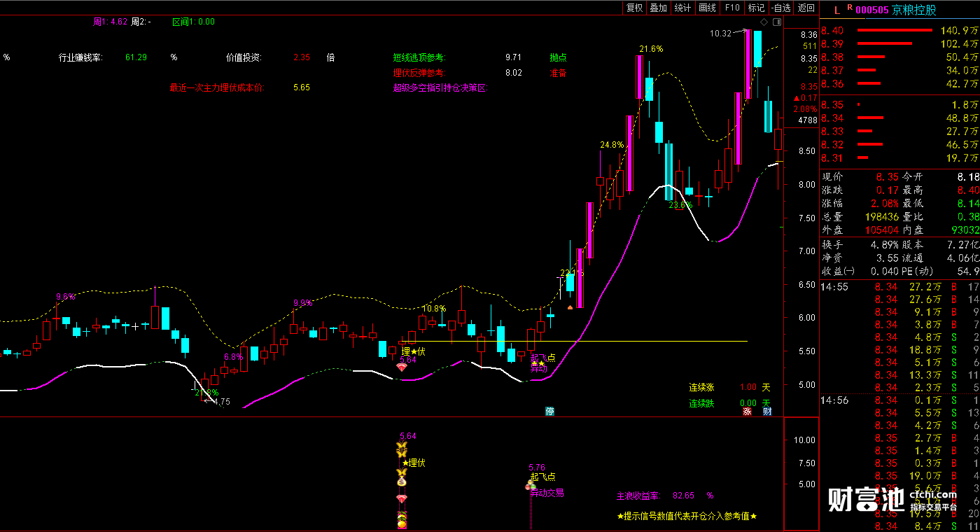Click the 抛点 signal text
980x532 pixels.
[558, 57]
